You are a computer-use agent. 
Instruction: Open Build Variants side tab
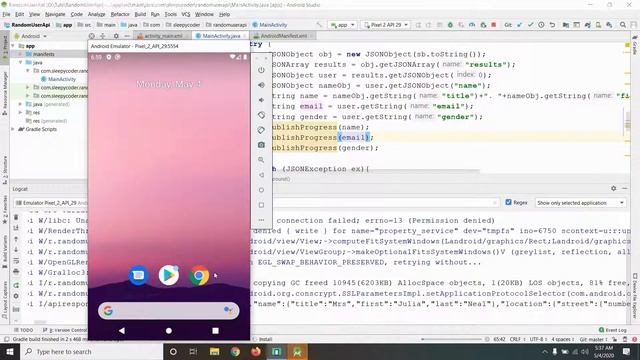point(5,251)
